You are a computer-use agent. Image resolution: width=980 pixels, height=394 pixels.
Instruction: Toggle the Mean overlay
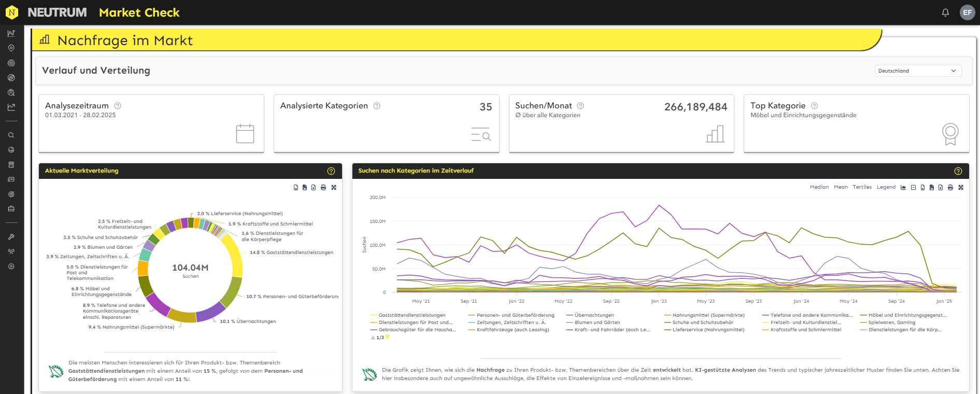click(x=841, y=187)
